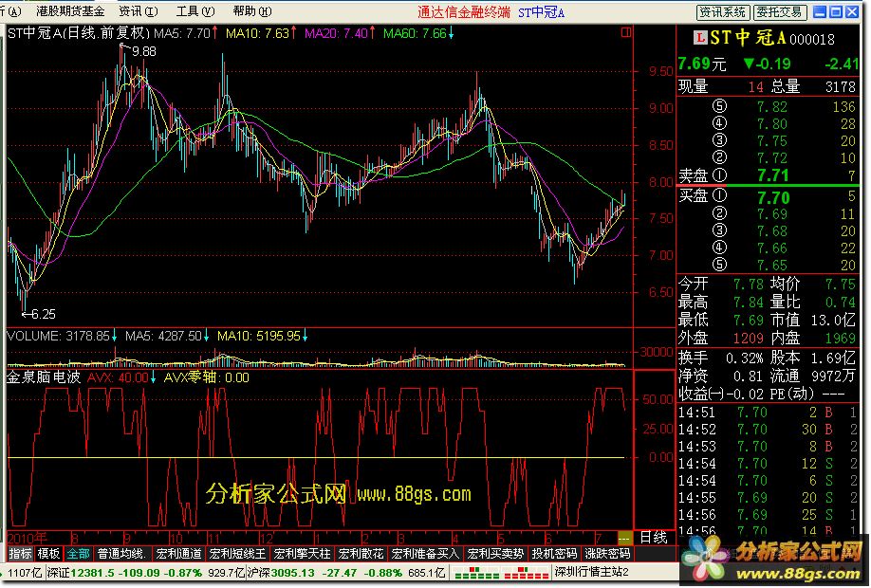Select the 模板 tab
The width and height of the screenshot is (871, 588).
pos(48,554)
